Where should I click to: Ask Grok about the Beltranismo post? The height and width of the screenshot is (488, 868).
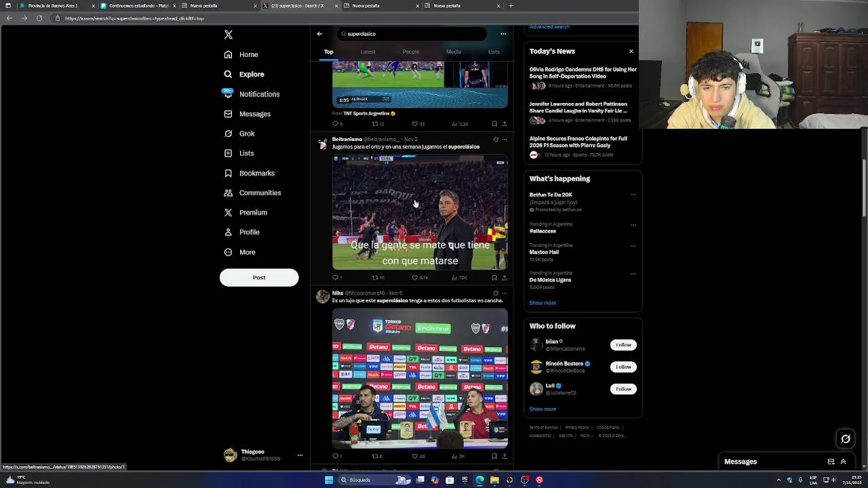click(x=496, y=140)
